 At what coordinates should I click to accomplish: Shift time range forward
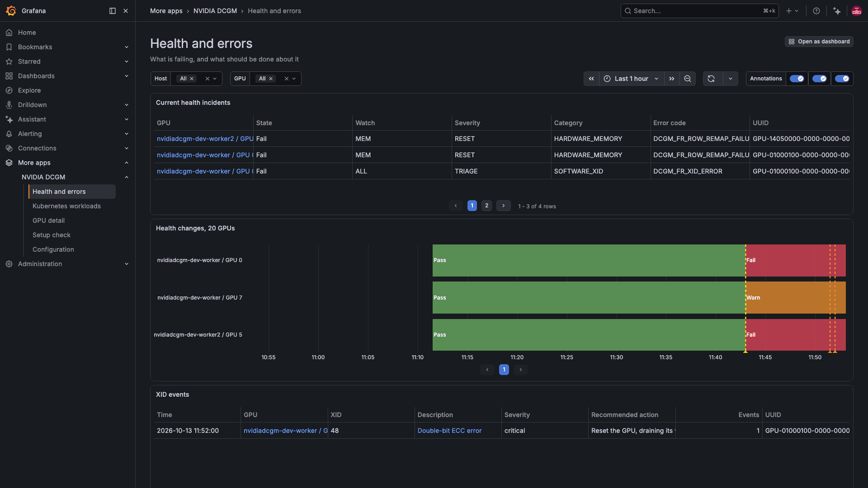pyautogui.click(x=672, y=79)
